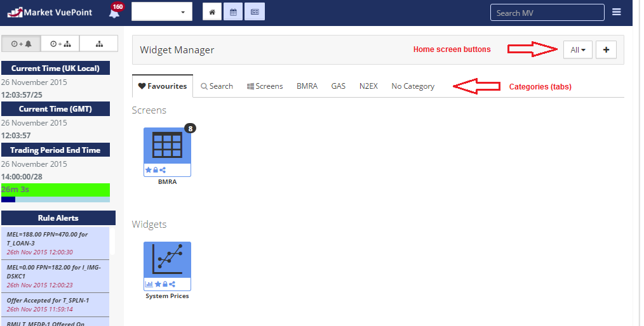
Task: Click the dark blue trading period progress bar
Action: (x=8, y=199)
